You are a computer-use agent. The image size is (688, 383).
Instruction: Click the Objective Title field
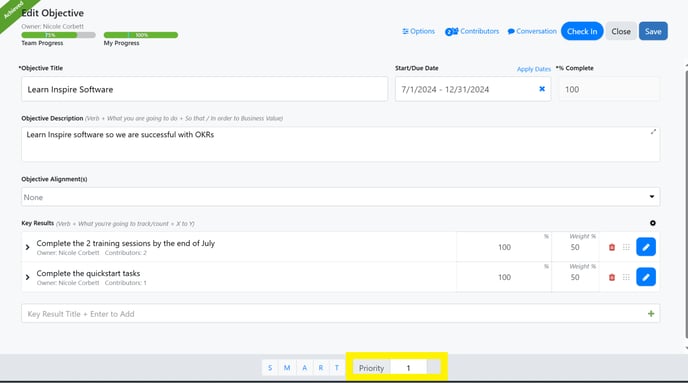click(204, 89)
